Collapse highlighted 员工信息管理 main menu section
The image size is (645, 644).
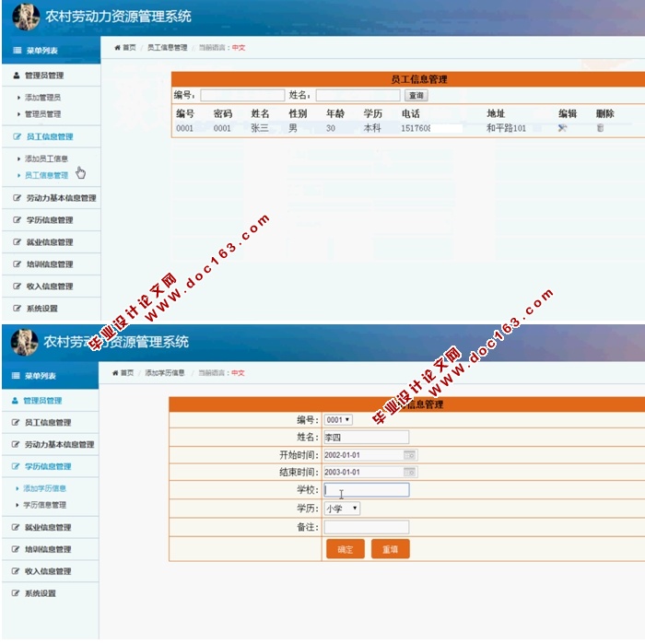pos(50,136)
